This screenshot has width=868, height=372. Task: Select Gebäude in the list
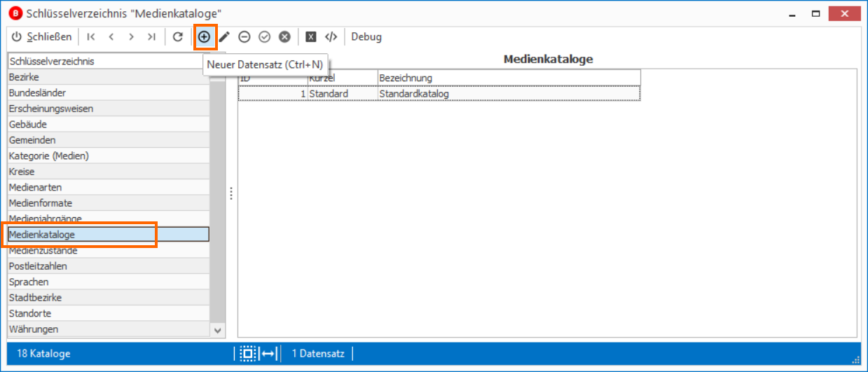108,124
